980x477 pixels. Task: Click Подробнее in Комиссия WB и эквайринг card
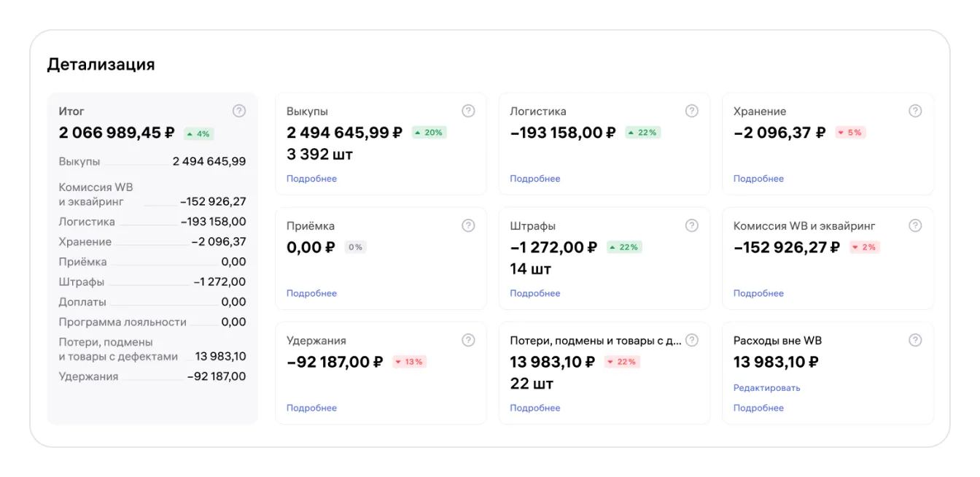(x=758, y=293)
